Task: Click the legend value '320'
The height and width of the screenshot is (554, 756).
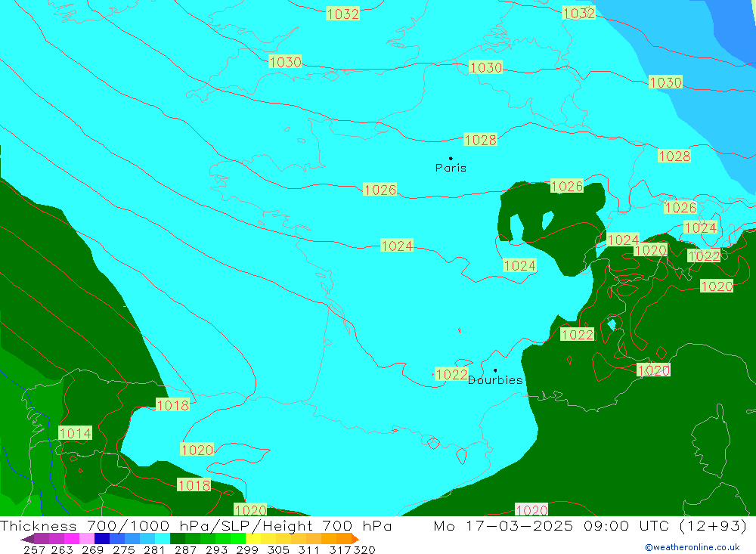Action: [364, 549]
